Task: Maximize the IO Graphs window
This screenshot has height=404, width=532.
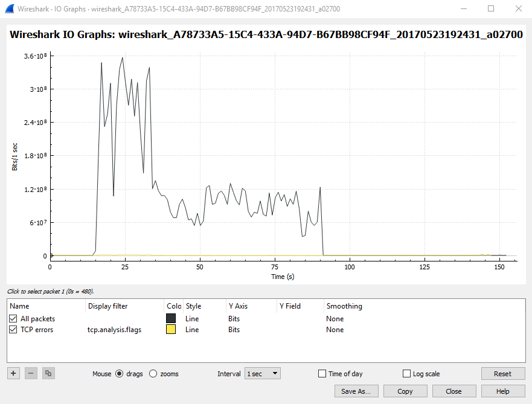Action: (x=491, y=9)
